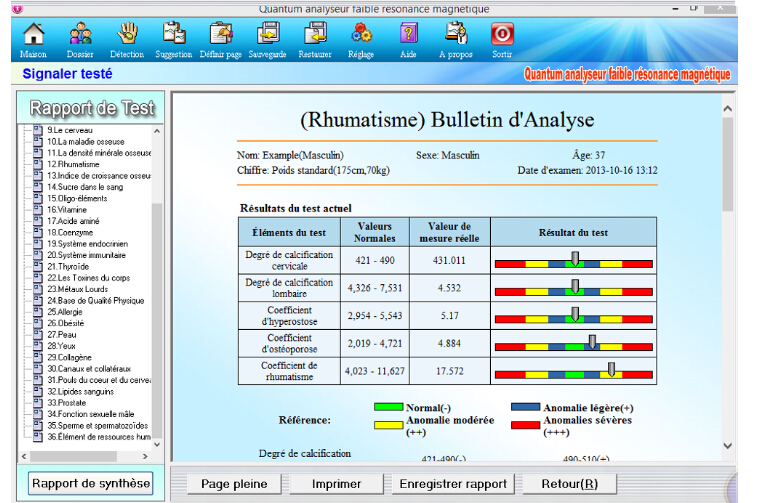Start Détection with the hand icon
758x503 pixels.
click(127, 40)
